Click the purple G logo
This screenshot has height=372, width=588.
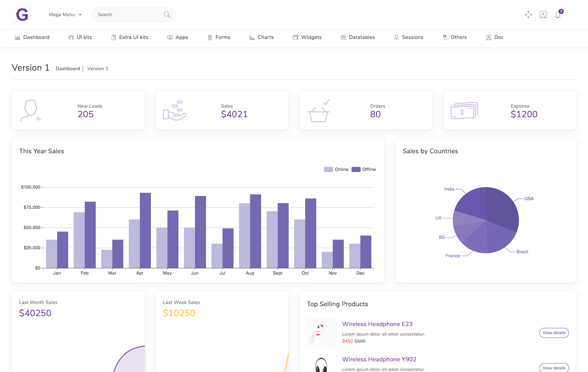click(22, 15)
